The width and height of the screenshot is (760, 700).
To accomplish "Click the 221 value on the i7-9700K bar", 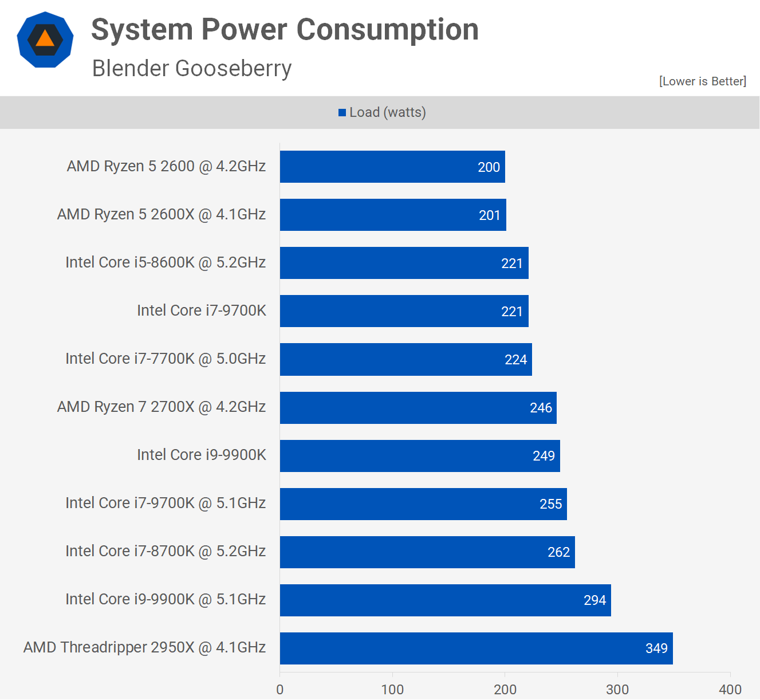I will [x=512, y=312].
